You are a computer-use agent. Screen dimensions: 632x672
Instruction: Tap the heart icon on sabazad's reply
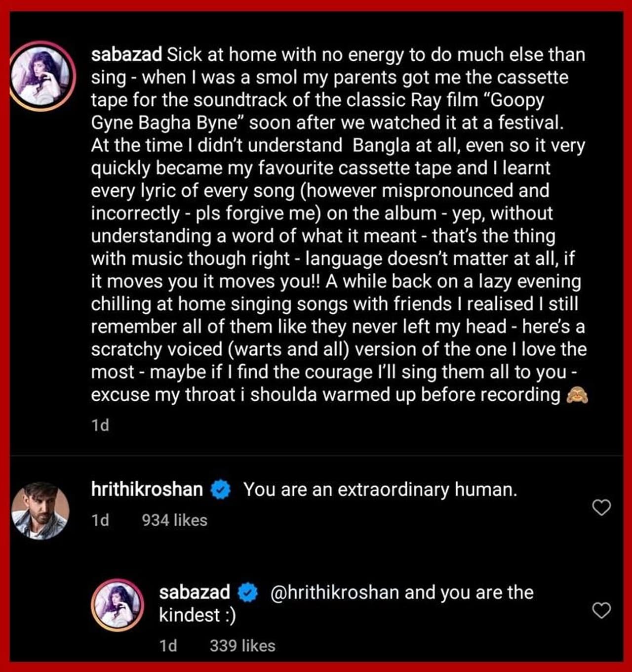[601, 611]
